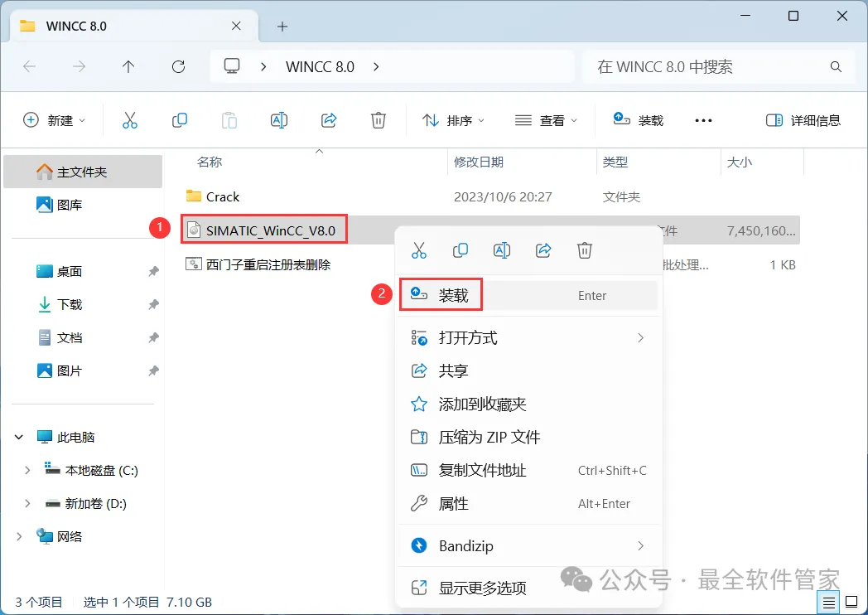Open a new tab with plus button
This screenshot has width=868, height=615.
pyautogui.click(x=282, y=26)
